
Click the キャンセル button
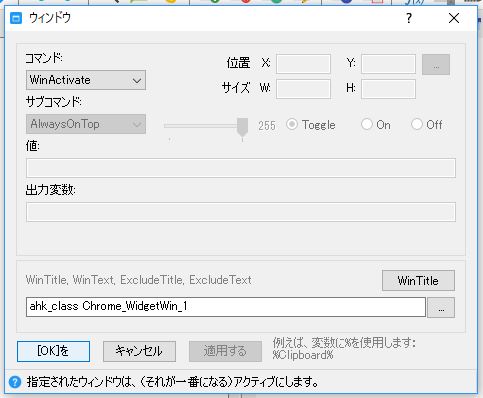[x=139, y=351]
